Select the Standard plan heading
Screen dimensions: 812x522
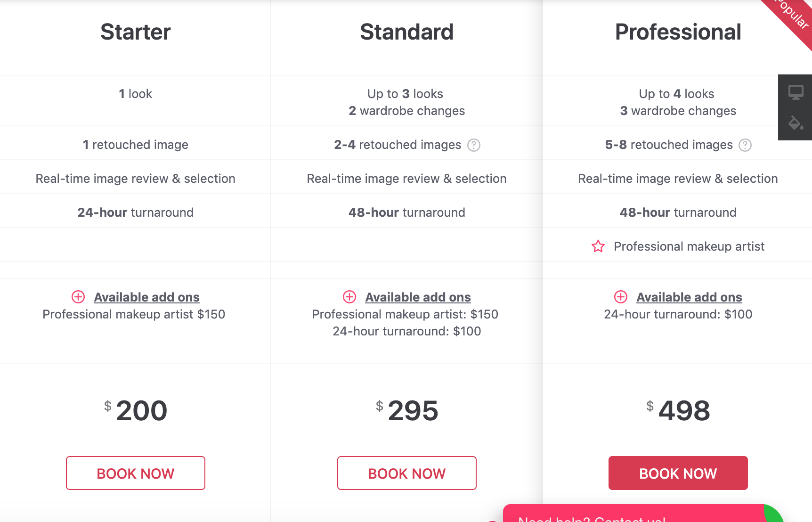click(x=407, y=32)
